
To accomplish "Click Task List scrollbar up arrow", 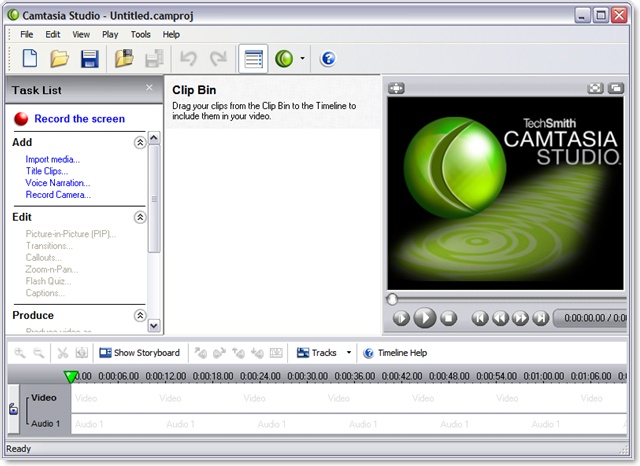I will 154,138.
